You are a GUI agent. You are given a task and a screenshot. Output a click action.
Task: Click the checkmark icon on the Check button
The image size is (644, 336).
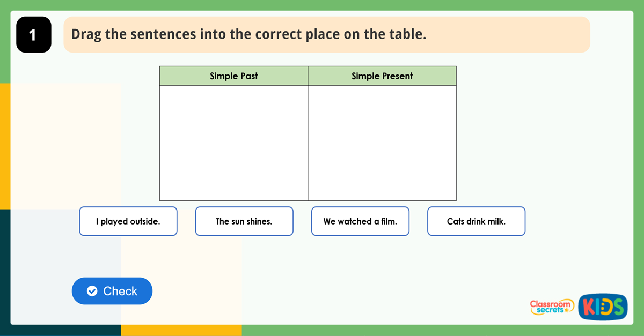92,291
